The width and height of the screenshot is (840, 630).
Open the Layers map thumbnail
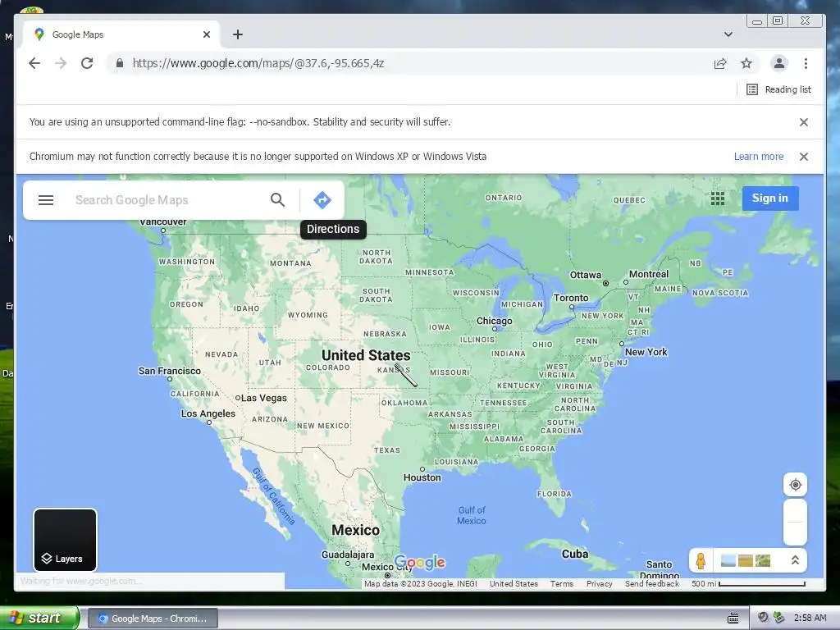pos(66,540)
